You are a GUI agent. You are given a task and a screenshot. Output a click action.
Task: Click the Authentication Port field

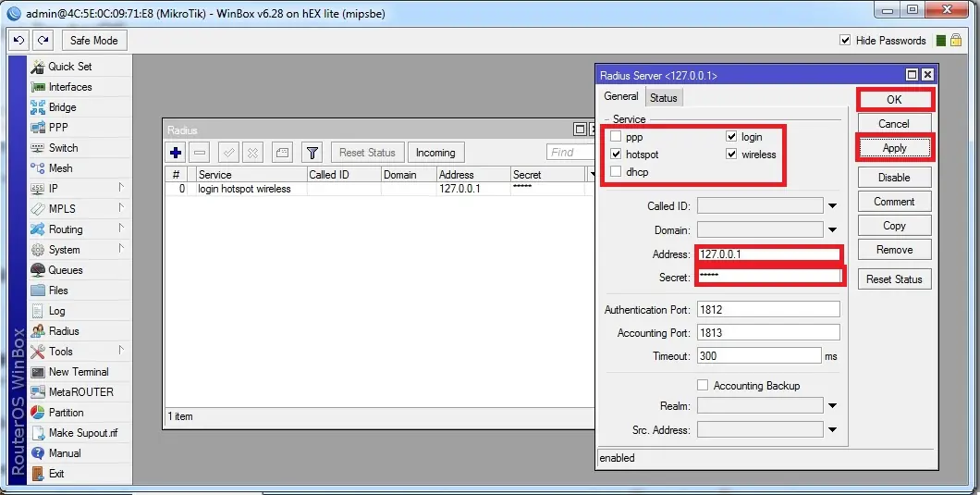769,309
